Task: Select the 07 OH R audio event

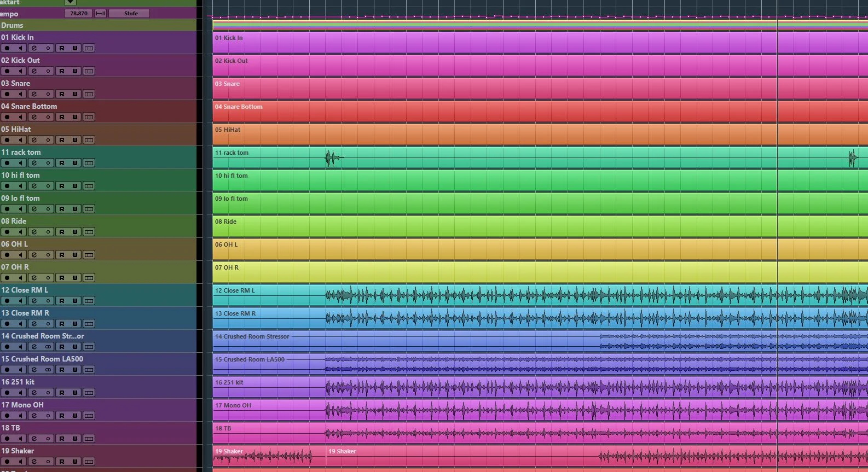Action: pos(540,272)
